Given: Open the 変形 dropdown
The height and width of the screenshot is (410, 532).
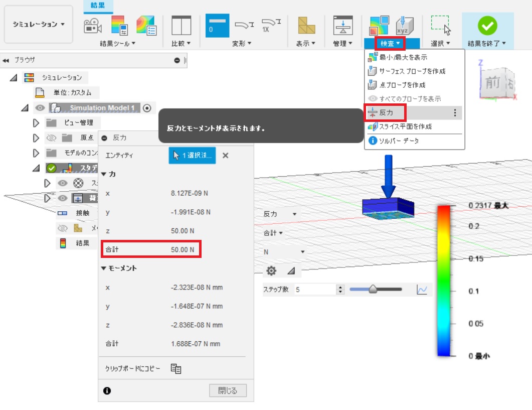Looking at the screenshot, I should [x=242, y=44].
